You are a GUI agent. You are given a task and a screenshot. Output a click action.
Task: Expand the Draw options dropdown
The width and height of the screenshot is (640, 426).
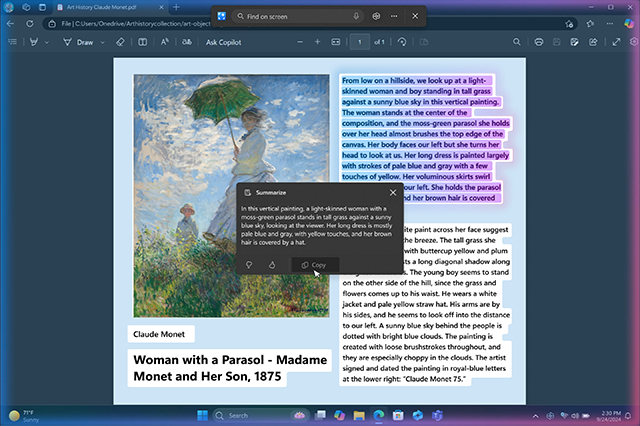102,42
